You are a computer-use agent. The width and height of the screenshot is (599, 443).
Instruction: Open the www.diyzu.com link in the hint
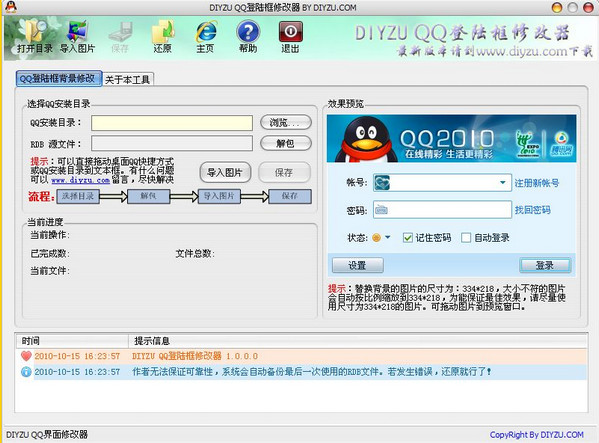point(81,180)
